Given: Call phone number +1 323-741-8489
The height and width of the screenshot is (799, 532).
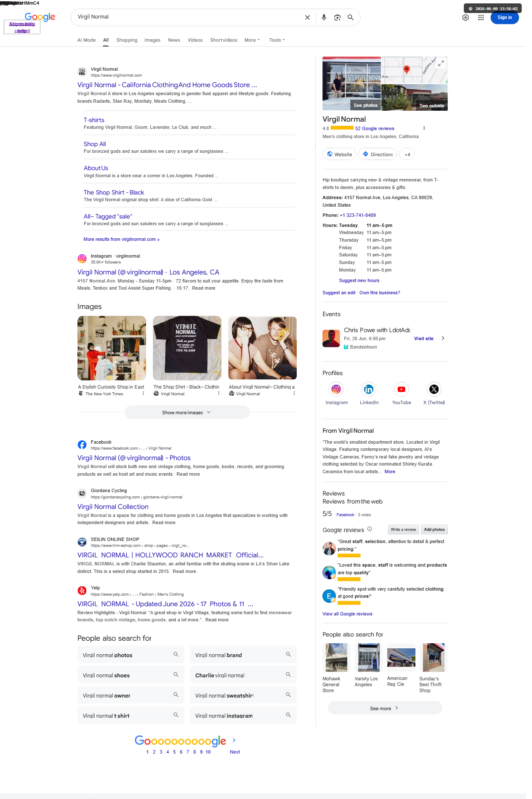Looking at the screenshot, I should pos(358,215).
